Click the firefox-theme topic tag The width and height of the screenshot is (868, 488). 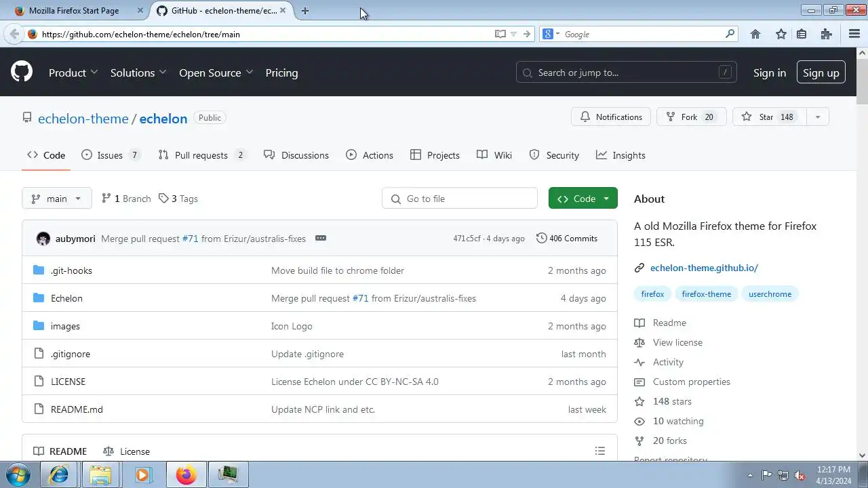pos(706,294)
